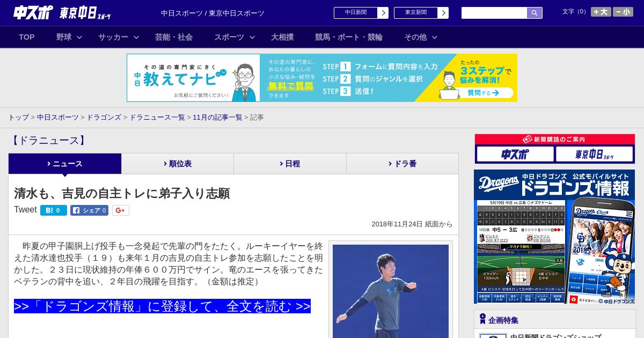644x338 pixels.
Task: Share article on Google Plus
Action: click(x=121, y=210)
